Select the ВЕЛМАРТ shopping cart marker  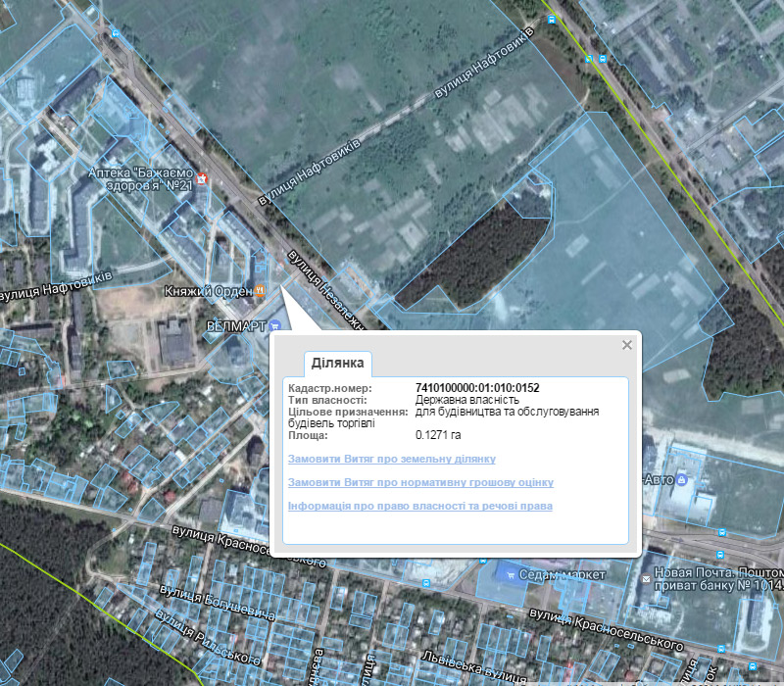(275, 324)
